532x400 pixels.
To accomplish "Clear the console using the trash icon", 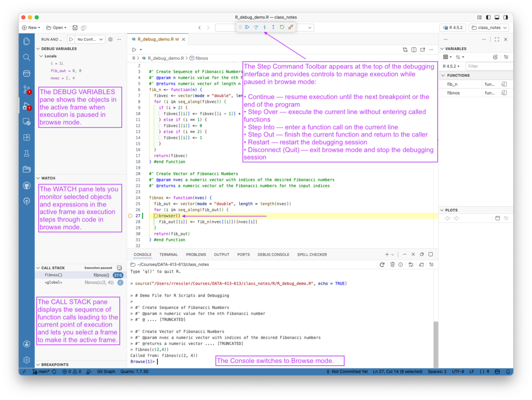I will coord(393,264).
